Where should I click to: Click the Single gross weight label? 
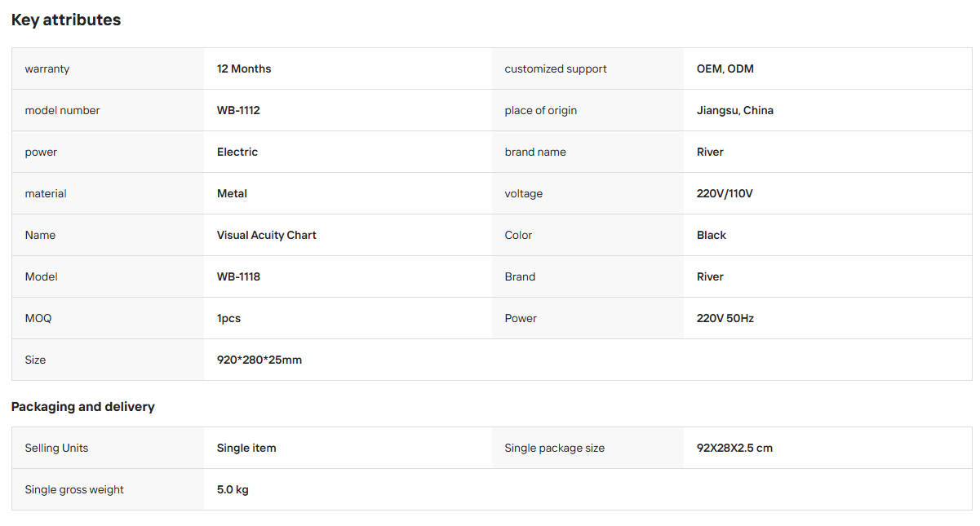(74, 489)
